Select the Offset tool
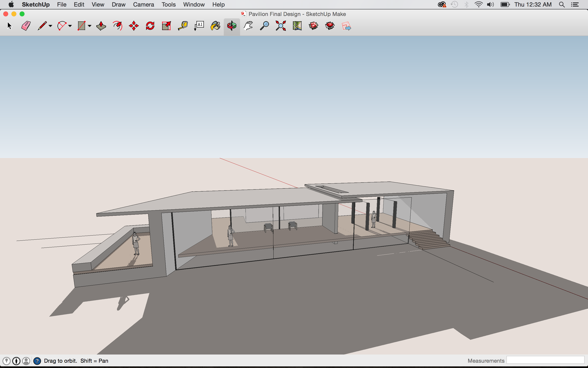The height and width of the screenshot is (368, 588). coord(118,26)
